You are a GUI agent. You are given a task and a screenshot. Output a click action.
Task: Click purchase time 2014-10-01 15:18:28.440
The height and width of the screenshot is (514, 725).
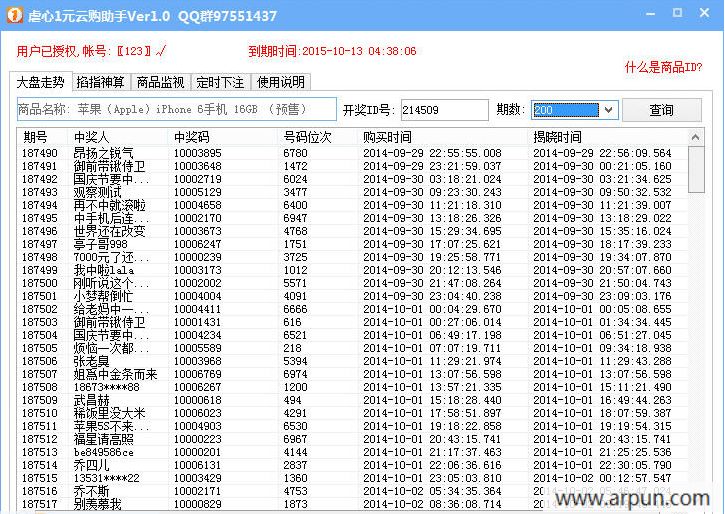tap(432, 400)
